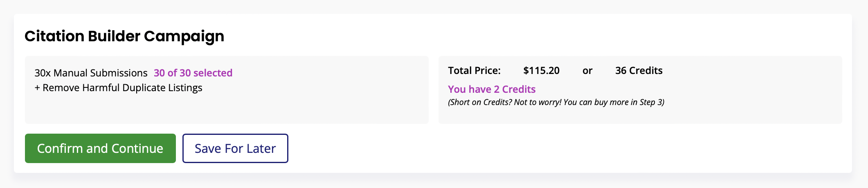
Task: Select the Citation Builder Campaign heading
Action: point(124,36)
